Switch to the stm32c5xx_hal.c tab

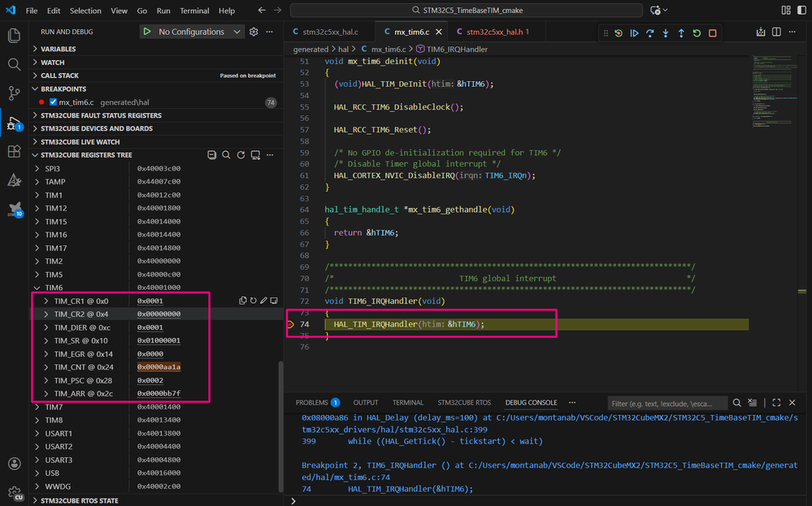[x=329, y=32]
